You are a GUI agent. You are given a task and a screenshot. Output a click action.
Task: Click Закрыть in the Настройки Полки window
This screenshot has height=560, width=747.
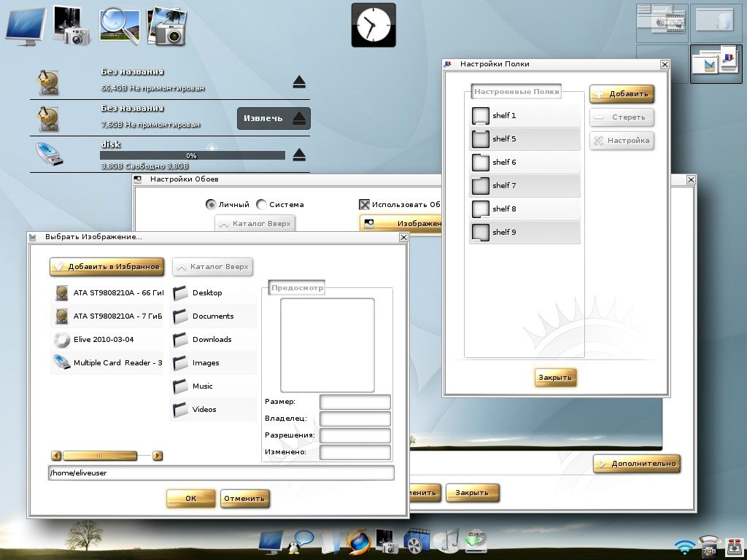pos(555,377)
